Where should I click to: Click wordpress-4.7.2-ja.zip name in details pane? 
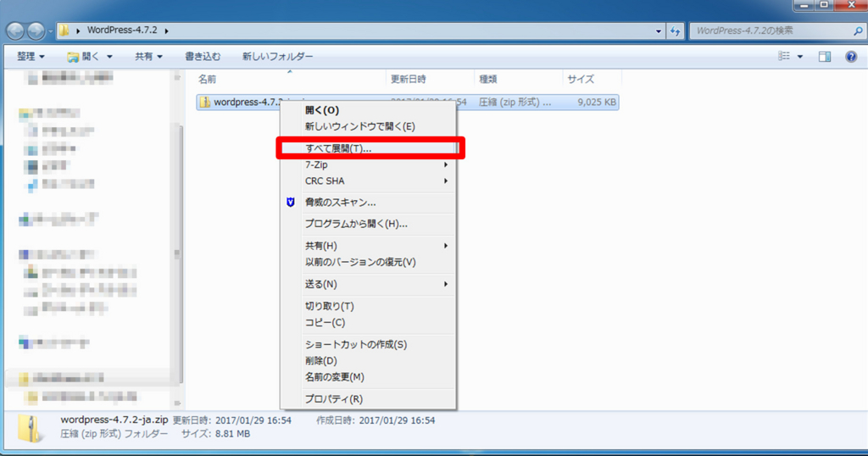pyautogui.click(x=114, y=420)
